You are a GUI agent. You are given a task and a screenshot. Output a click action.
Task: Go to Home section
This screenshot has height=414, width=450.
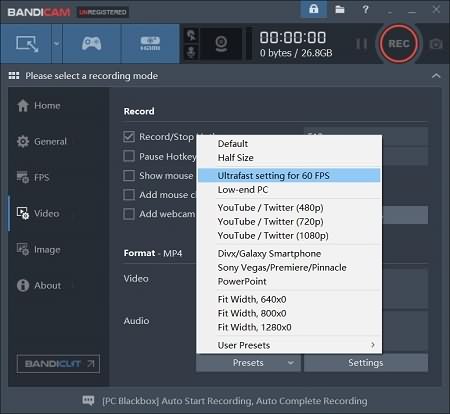(58, 106)
